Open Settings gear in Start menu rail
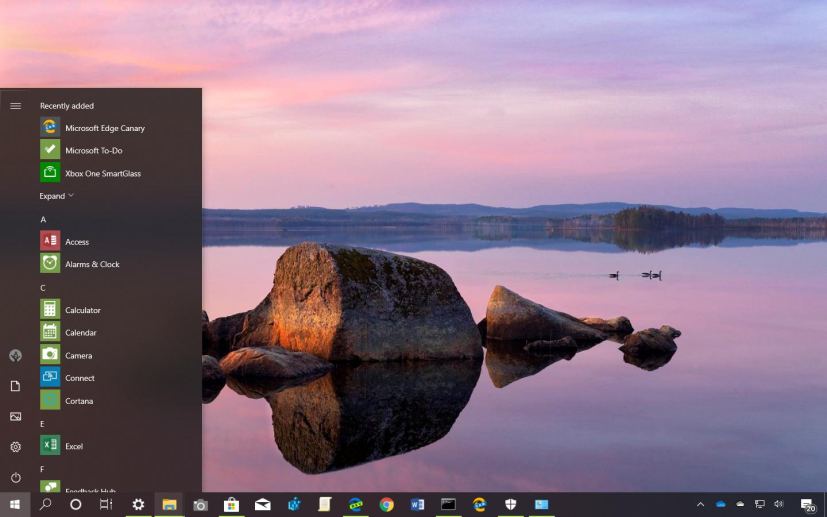Image resolution: width=827 pixels, height=517 pixels. (x=15, y=447)
